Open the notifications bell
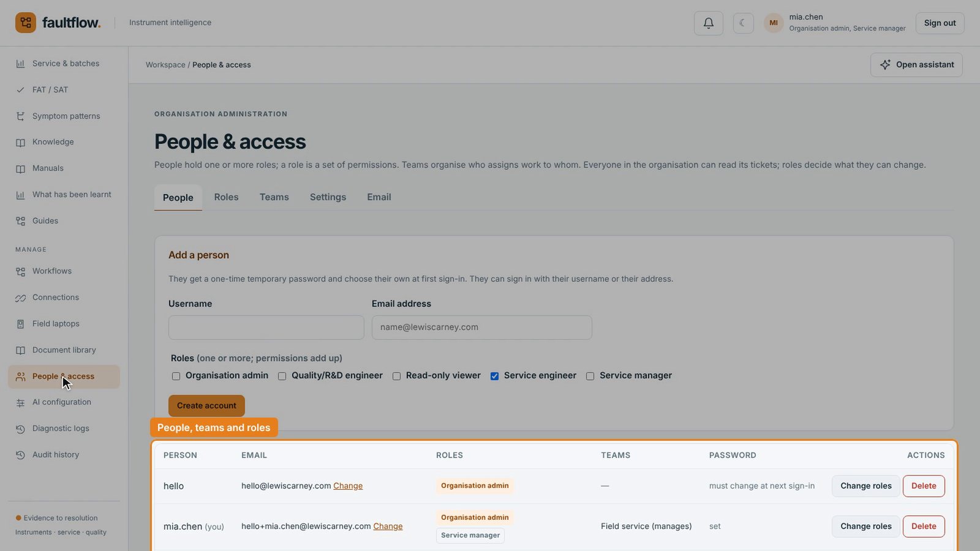The height and width of the screenshot is (551, 980). [x=708, y=23]
